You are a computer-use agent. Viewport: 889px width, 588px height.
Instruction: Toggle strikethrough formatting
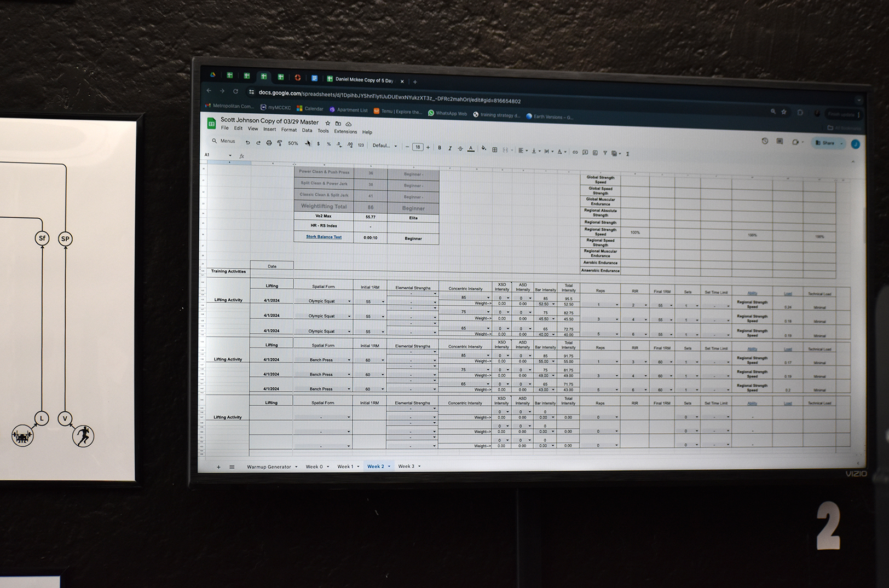click(x=460, y=148)
